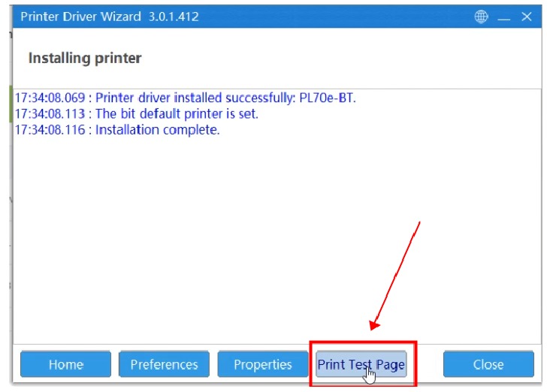Click the PL70e-BT printer name in log
The image size is (547, 392).
[x=325, y=98]
